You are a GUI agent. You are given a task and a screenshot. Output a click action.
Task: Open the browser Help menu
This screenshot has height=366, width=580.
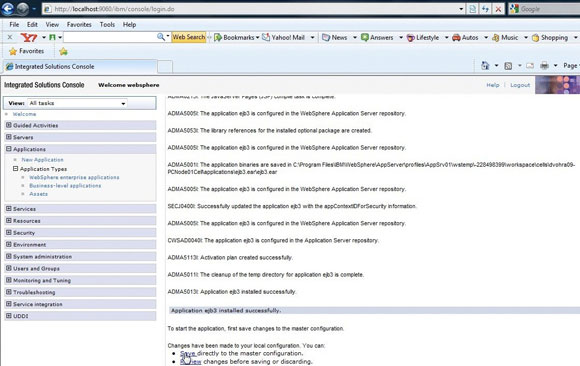(129, 24)
